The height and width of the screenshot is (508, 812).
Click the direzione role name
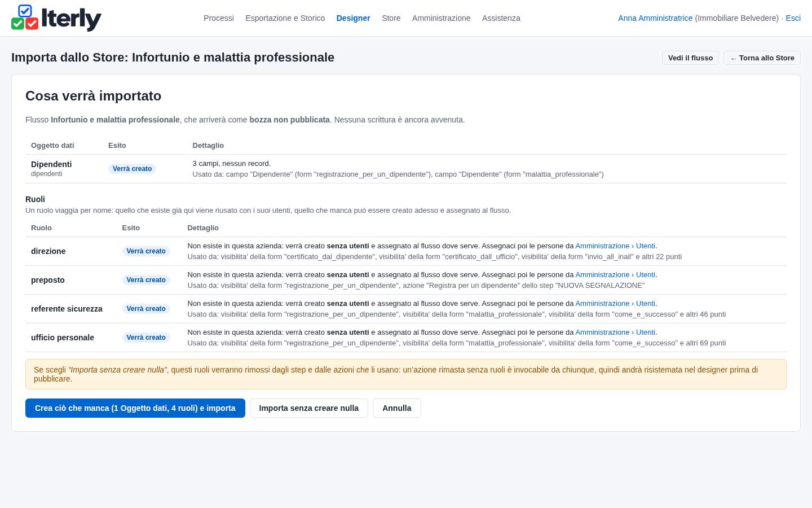[48, 251]
